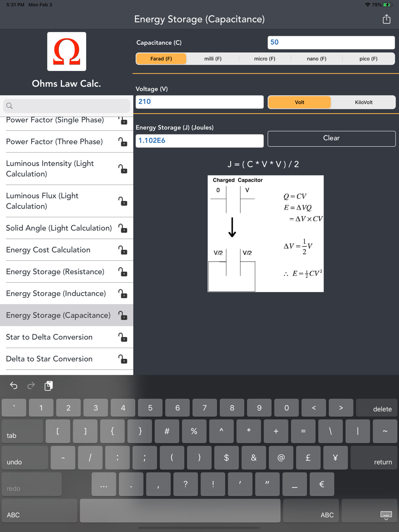Open Energy Storage (Inductance) calculator

click(67, 294)
